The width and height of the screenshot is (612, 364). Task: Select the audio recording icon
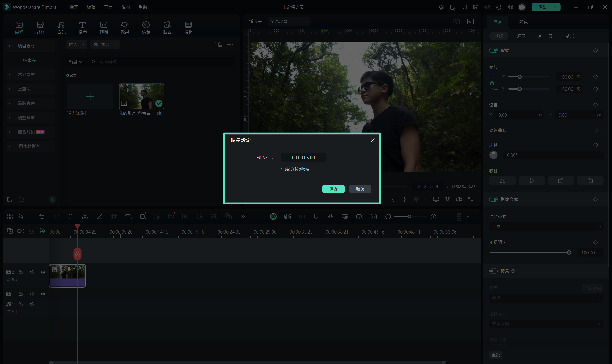[331, 217]
